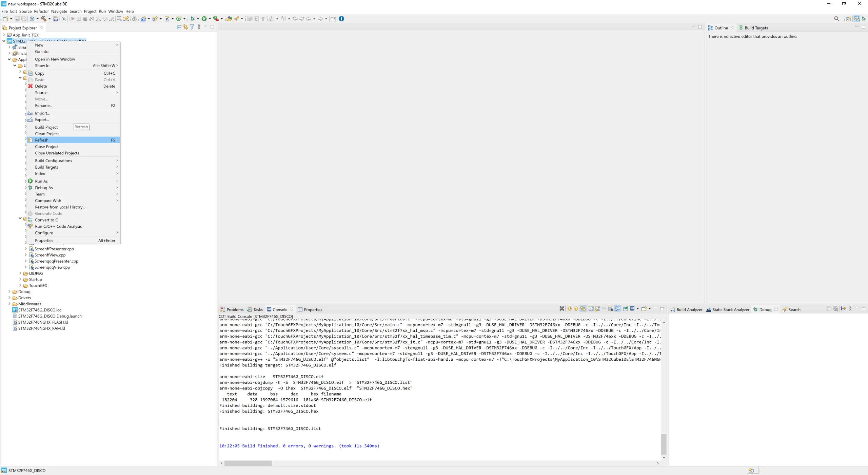Switch to the Problems tab
The width and height of the screenshot is (868, 475).
click(232, 309)
